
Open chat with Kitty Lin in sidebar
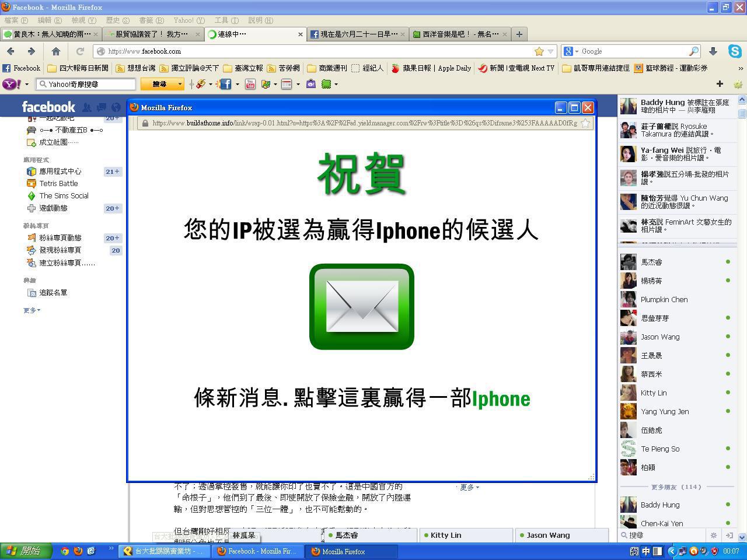click(x=676, y=393)
